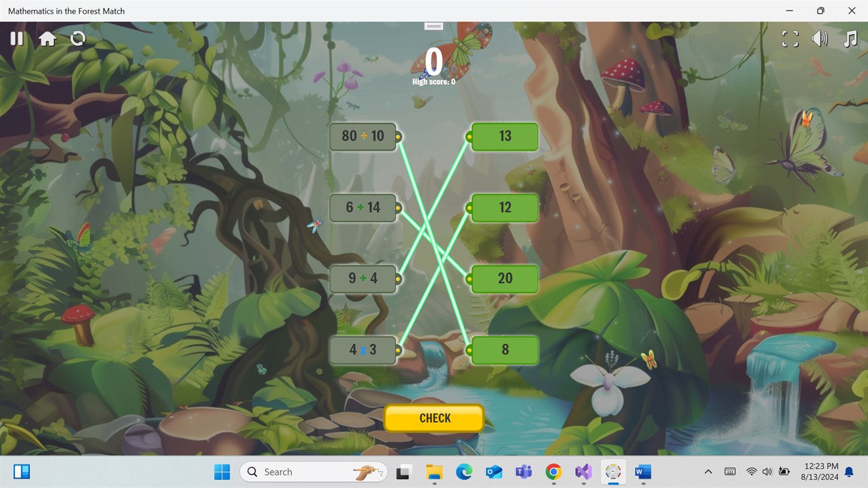
Task: Mute the game sound effects
Action: pyautogui.click(x=820, y=38)
